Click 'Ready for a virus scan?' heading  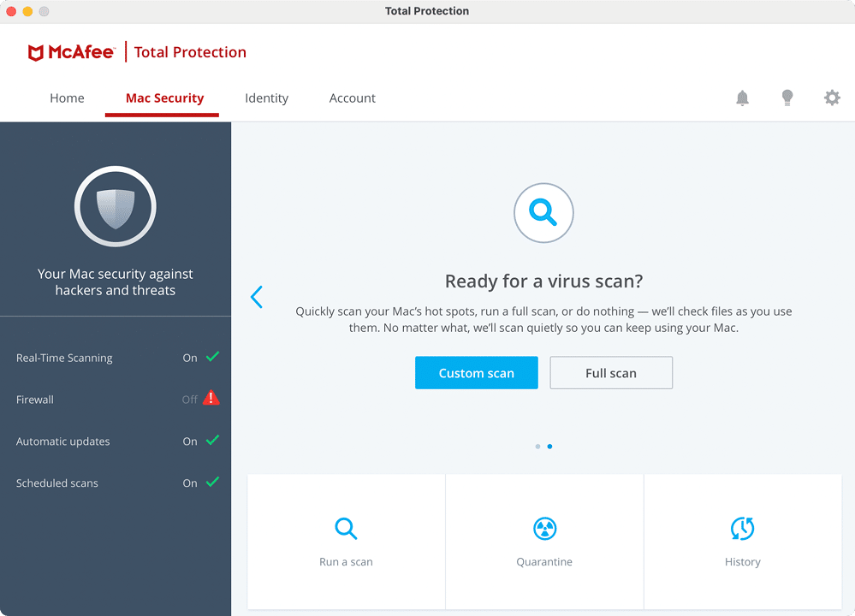point(543,281)
